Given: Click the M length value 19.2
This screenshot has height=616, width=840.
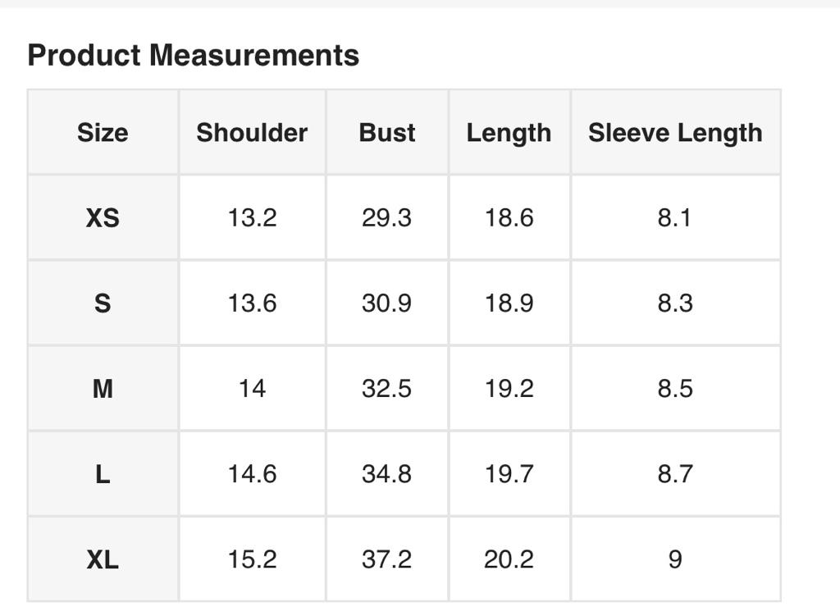Looking at the screenshot, I should point(509,389).
